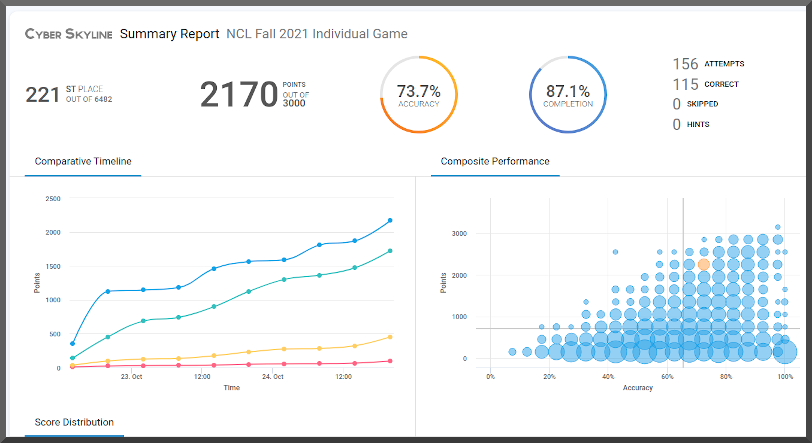Switch to the Score Distribution tab
The width and height of the screenshot is (812, 443).
tap(74, 422)
